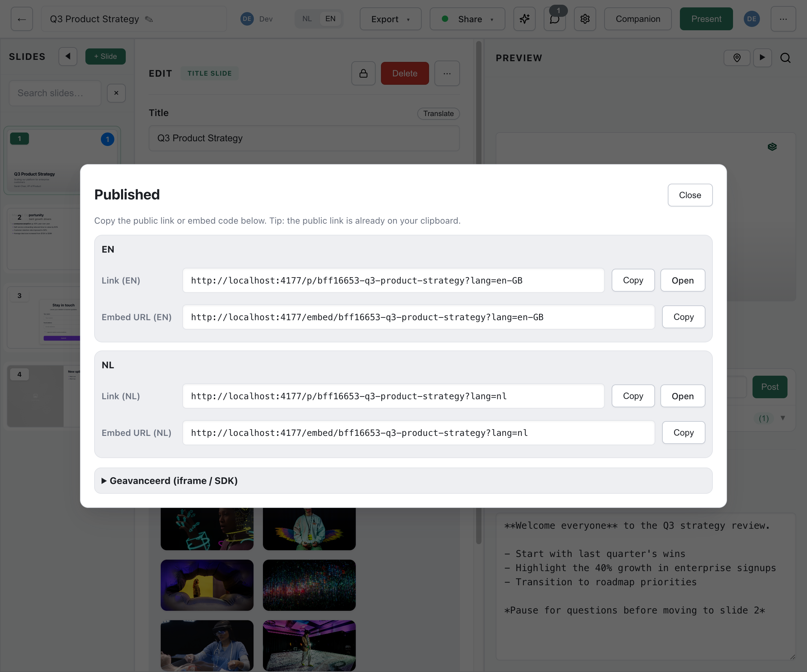The width and height of the screenshot is (807, 672).
Task: Click the Present button
Action: 706,19
